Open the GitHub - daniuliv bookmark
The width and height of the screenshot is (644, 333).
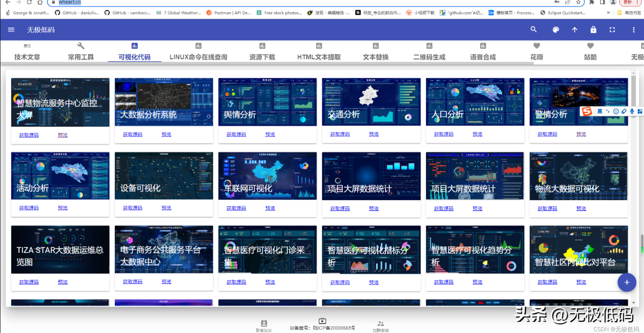[77, 13]
